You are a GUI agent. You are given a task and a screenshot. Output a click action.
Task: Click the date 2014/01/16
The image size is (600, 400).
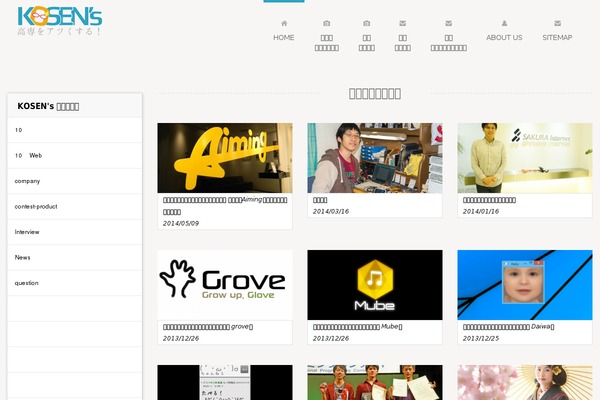[x=481, y=211]
